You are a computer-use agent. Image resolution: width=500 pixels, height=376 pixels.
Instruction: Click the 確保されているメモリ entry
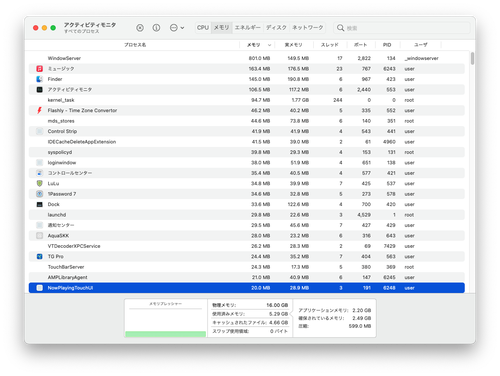[x=335, y=318]
